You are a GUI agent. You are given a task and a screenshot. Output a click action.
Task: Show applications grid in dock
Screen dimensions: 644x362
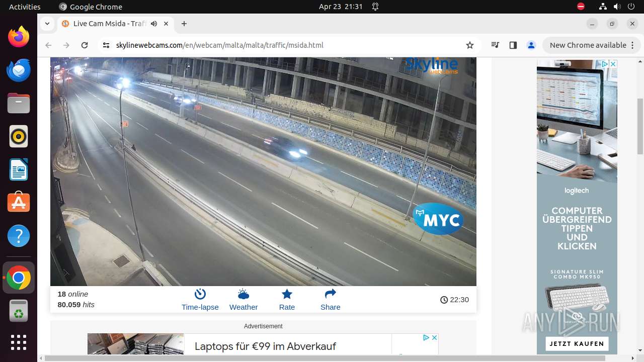pyautogui.click(x=19, y=342)
